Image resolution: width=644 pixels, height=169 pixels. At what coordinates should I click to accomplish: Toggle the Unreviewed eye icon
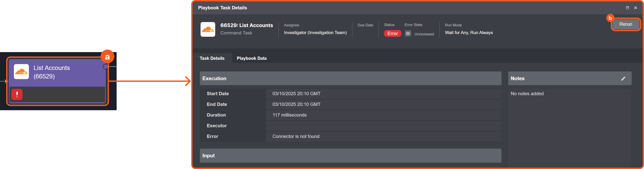[x=408, y=34]
